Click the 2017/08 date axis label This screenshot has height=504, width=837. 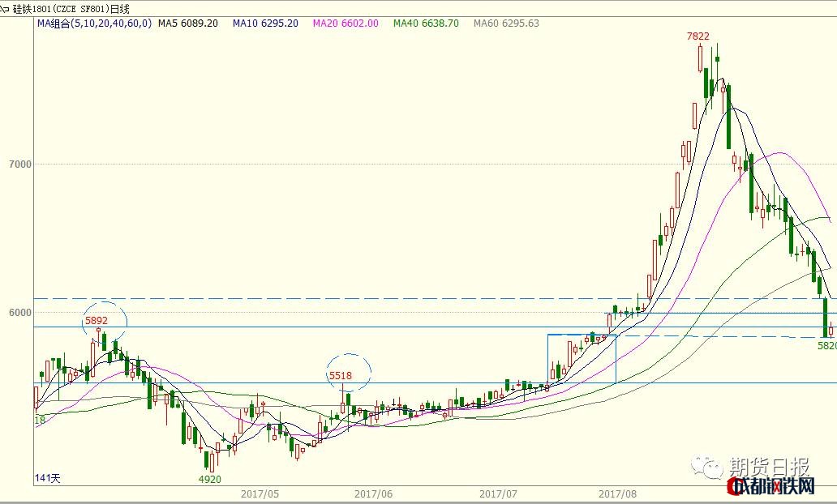[618, 493]
